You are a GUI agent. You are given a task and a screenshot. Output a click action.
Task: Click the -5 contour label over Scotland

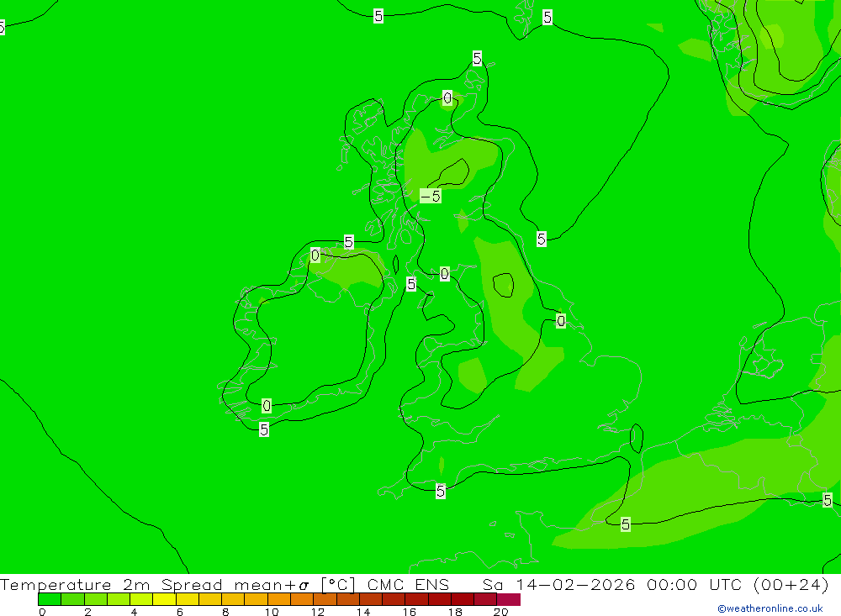(431, 196)
